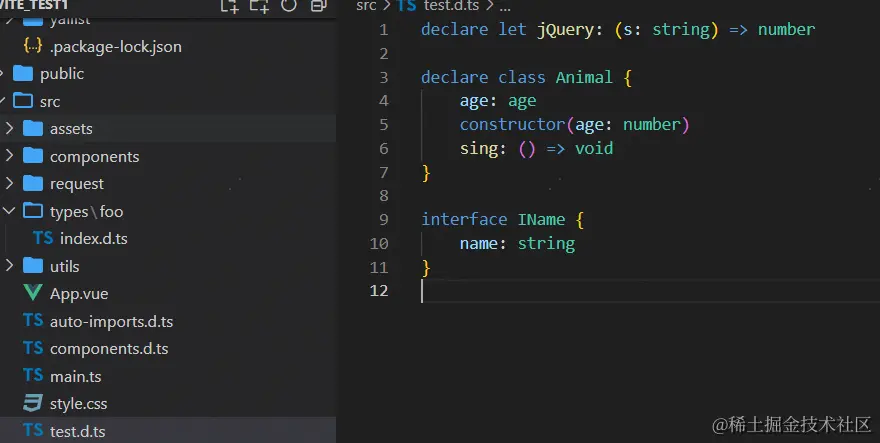Expand the assets folder chevron
Screen dimensions: 880x443
coord(9,129)
